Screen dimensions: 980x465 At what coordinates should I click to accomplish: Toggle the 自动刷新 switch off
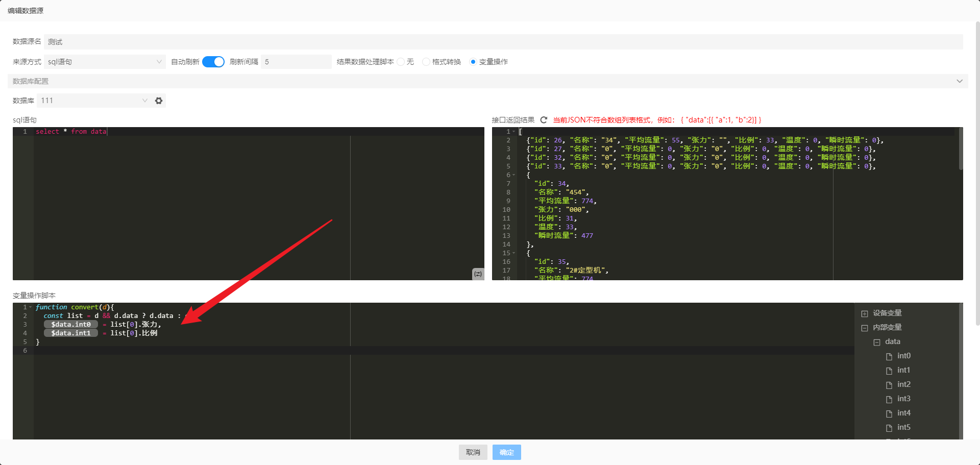[213, 62]
